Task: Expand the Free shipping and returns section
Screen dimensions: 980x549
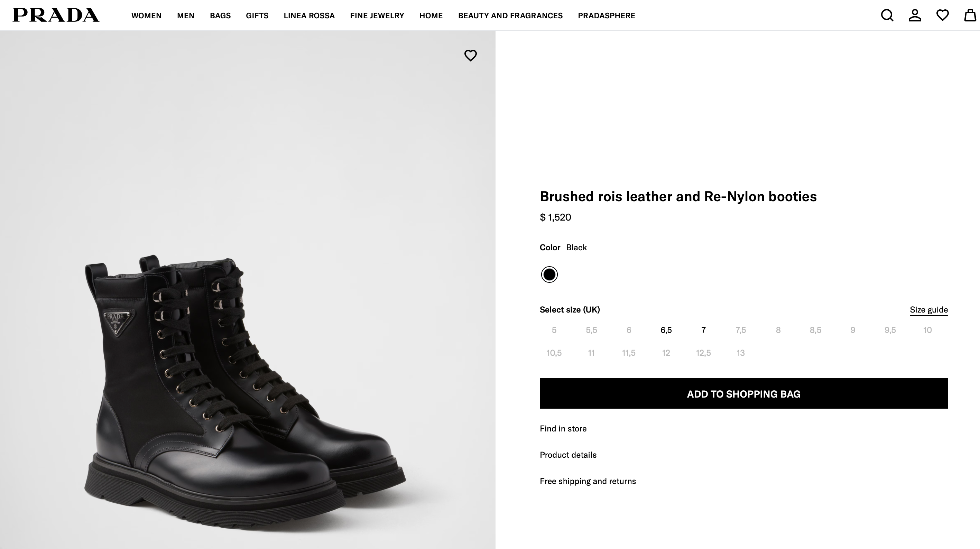Action: click(x=588, y=481)
